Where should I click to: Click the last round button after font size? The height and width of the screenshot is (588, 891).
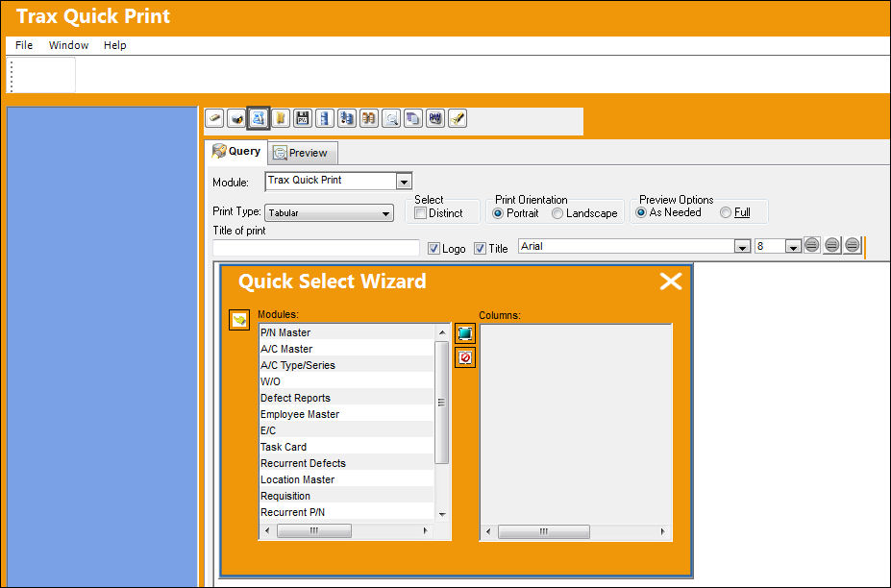(852, 245)
